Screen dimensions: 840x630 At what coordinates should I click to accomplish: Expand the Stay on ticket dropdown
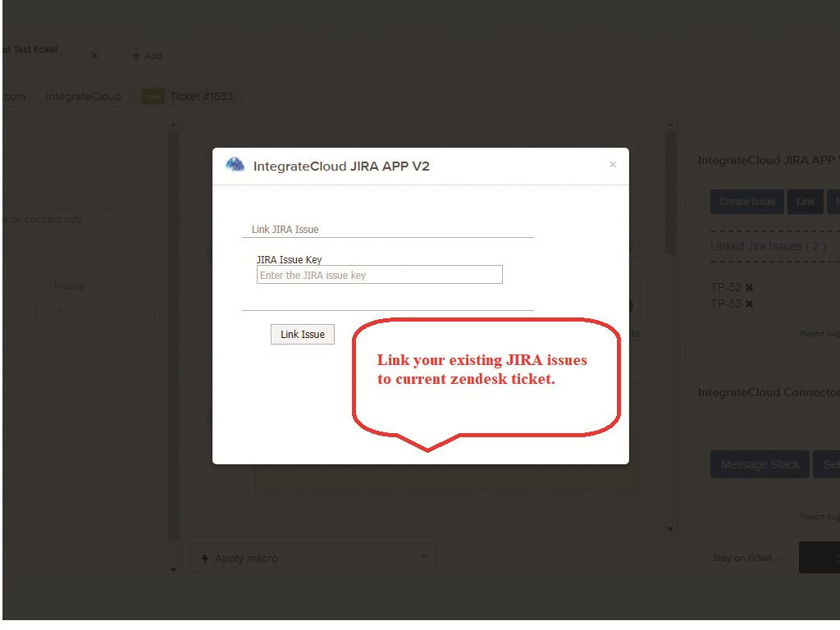(747, 558)
